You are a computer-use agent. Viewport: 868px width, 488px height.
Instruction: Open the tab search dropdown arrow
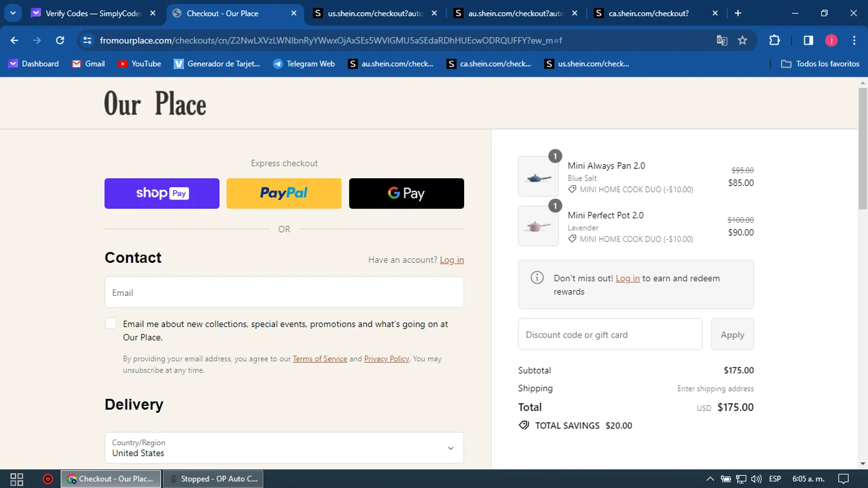click(x=13, y=13)
